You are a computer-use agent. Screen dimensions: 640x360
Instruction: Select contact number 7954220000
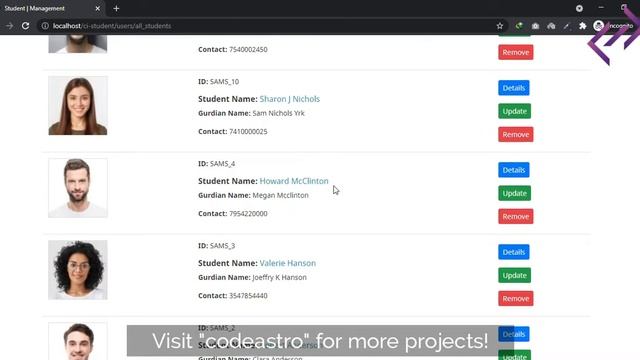[248, 213]
